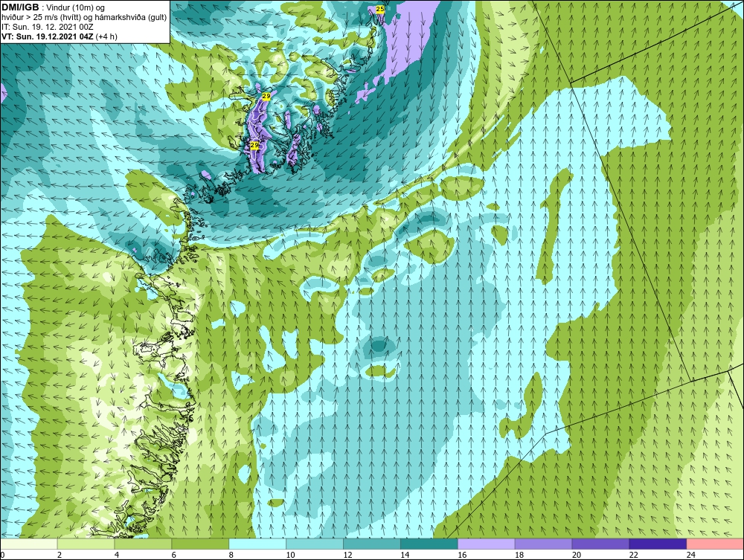Pick the 10–12 m/s turquoise legend swatch

[315, 544]
